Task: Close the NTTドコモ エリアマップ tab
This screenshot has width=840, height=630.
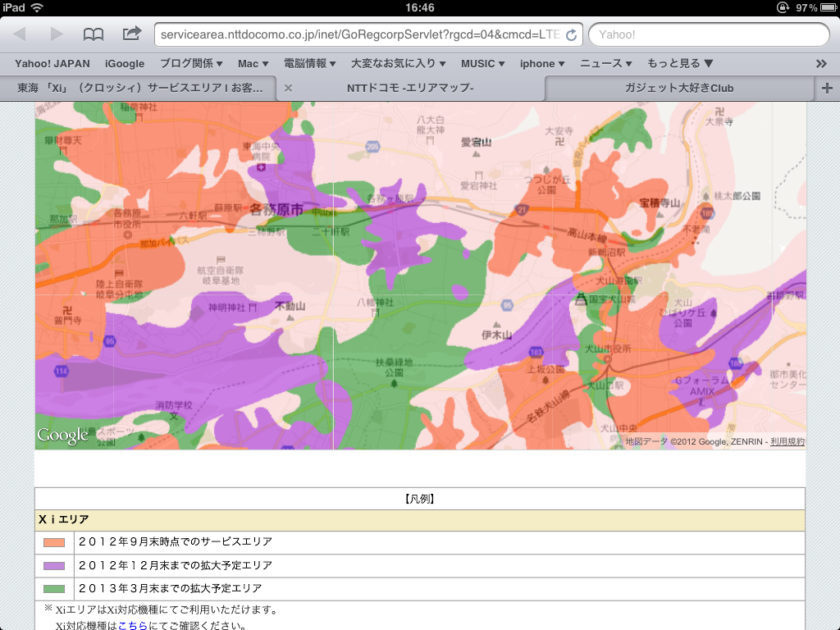Action: coord(288,88)
